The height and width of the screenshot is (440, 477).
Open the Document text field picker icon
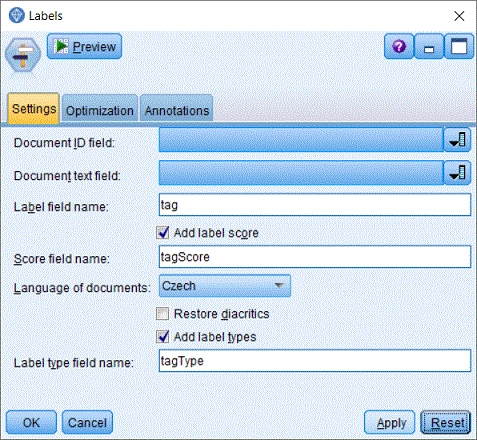click(x=457, y=173)
